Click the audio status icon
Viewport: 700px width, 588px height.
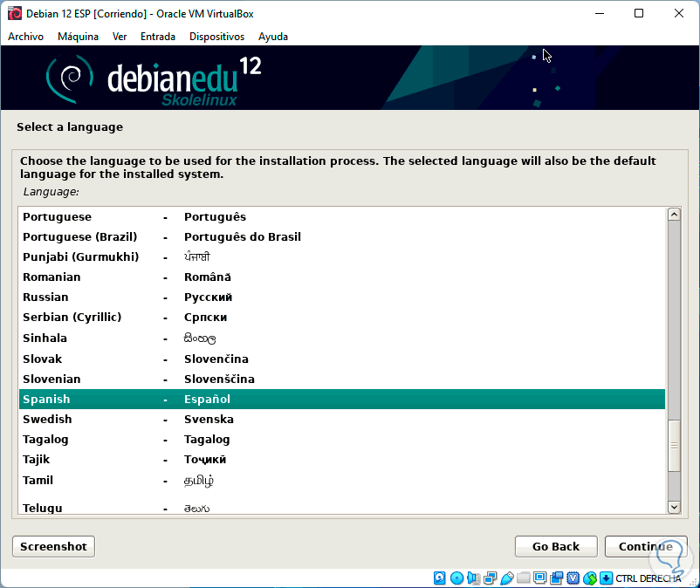(x=473, y=578)
